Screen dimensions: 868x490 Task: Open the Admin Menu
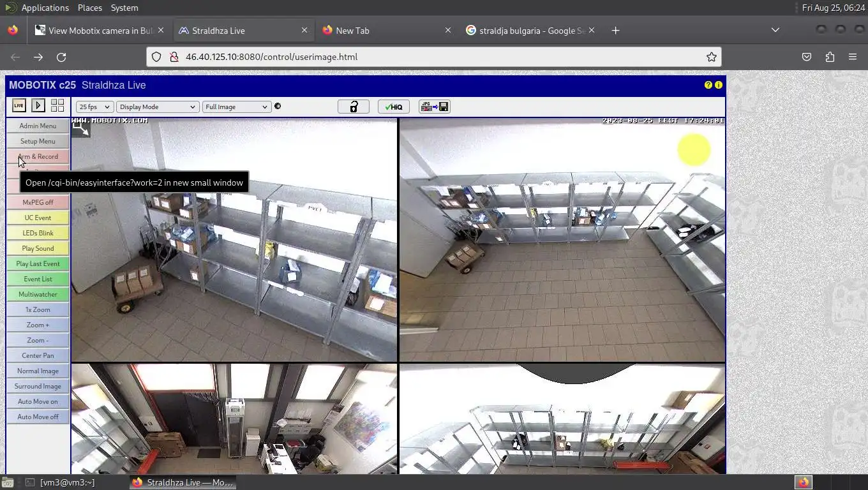pyautogui.click(x=38, y=126)
